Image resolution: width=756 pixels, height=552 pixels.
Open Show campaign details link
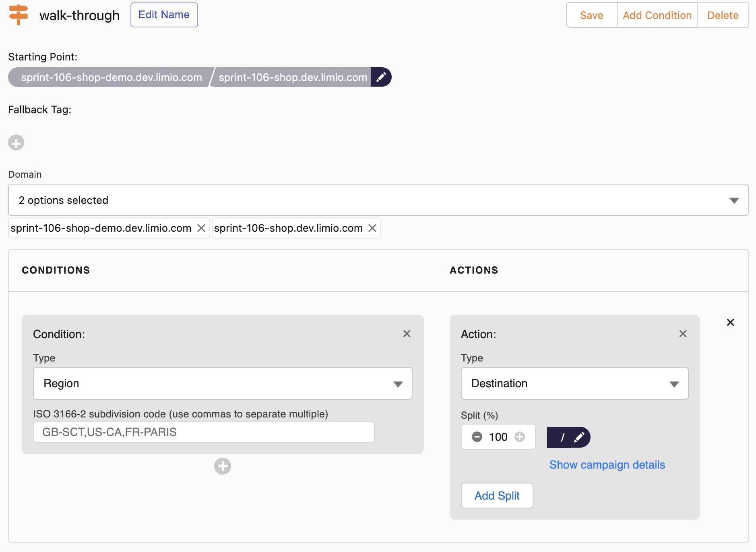[607, 465]
